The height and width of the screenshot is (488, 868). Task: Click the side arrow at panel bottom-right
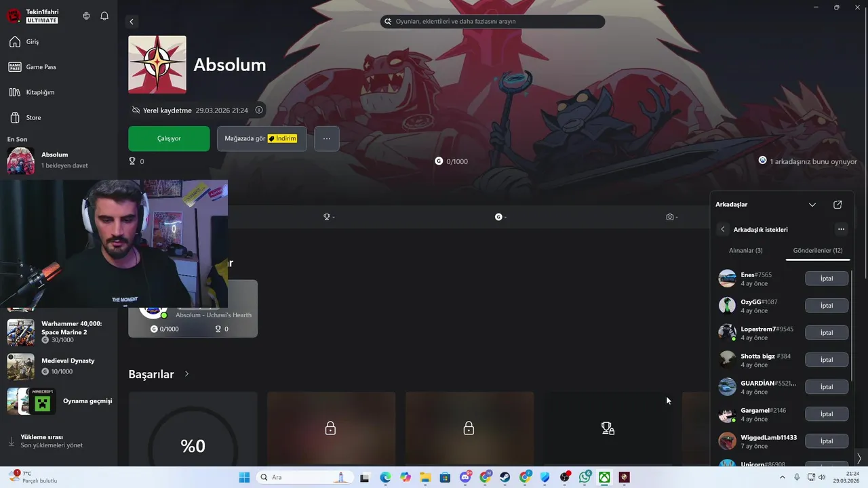(859, 459)
